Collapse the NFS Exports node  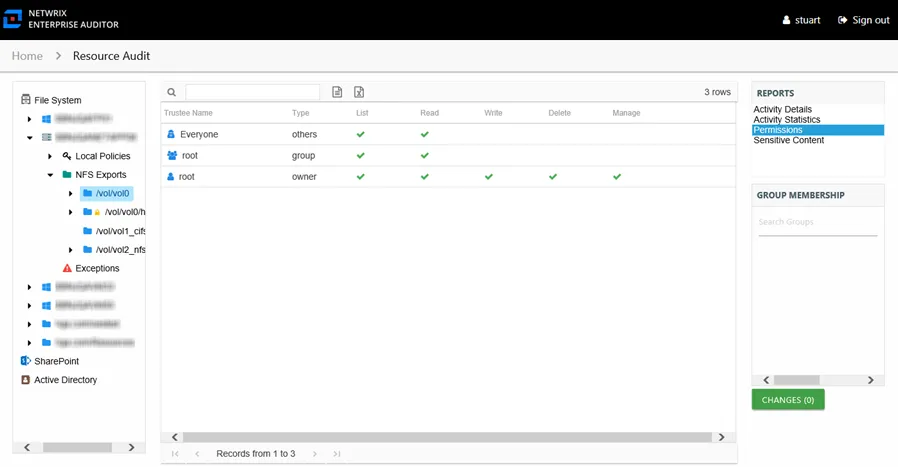tap(50, 175)
